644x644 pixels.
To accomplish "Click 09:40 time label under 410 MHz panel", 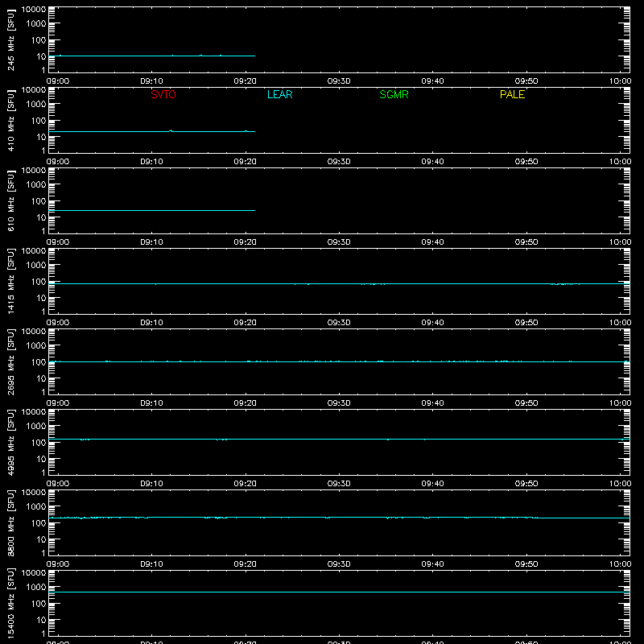I will [x=432, y=162].
